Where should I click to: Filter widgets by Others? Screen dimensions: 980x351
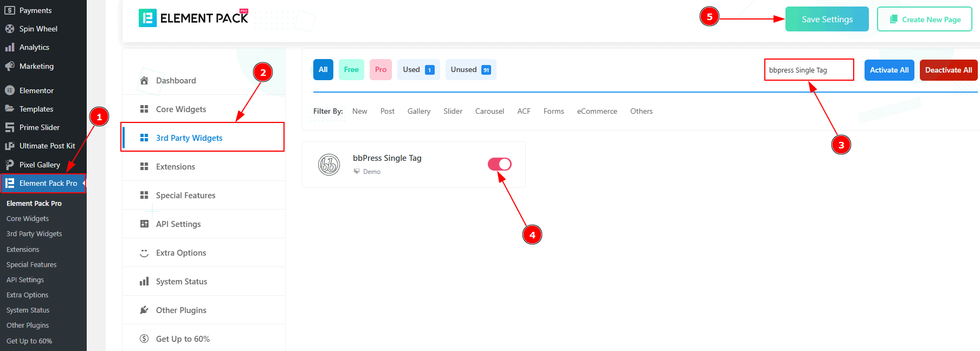(642, 111)
